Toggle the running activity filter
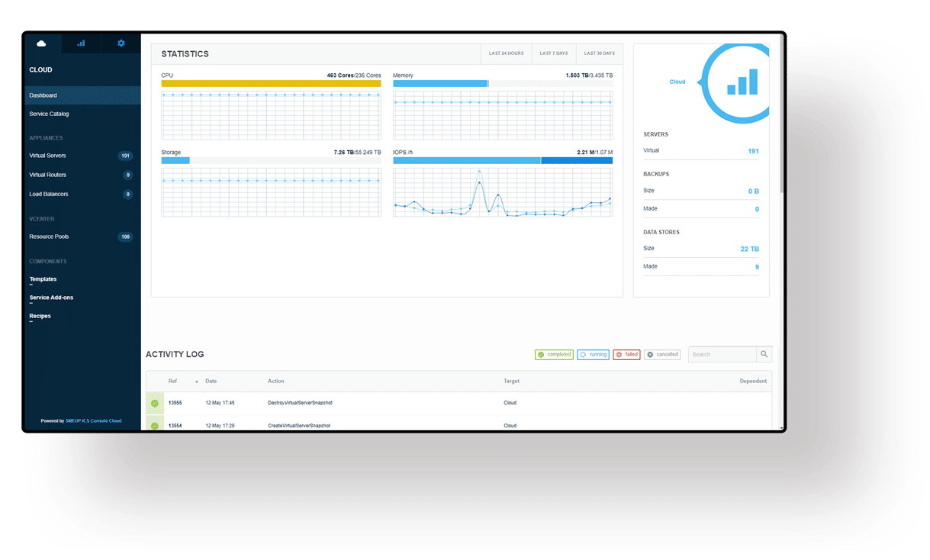The image size is (930, 560). [x=593, y=354]
